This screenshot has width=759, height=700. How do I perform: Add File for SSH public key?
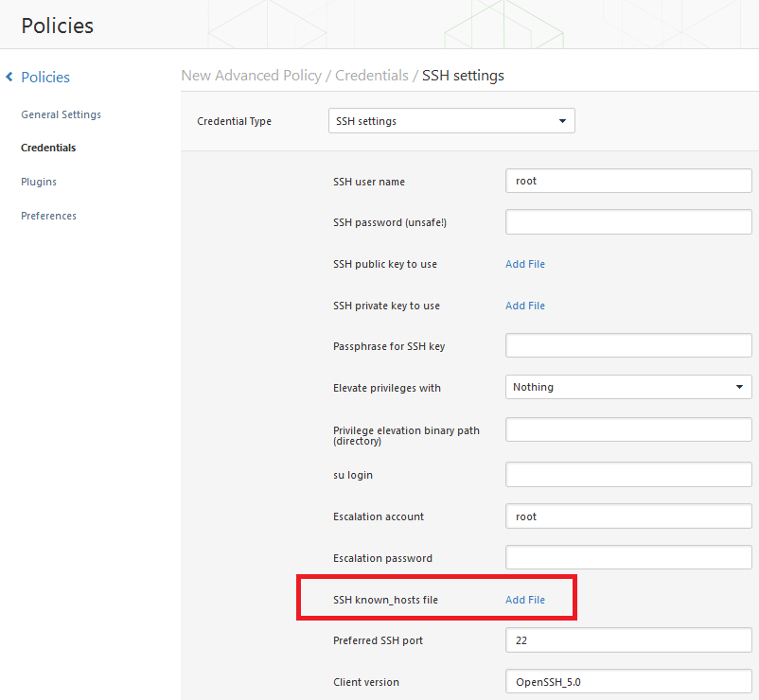[525, 264]
